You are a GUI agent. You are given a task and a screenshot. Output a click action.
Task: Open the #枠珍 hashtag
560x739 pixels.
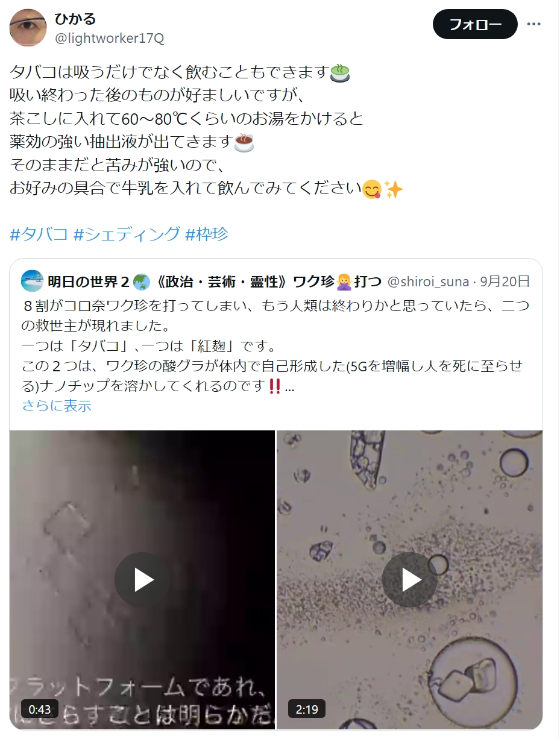point(207,234)
